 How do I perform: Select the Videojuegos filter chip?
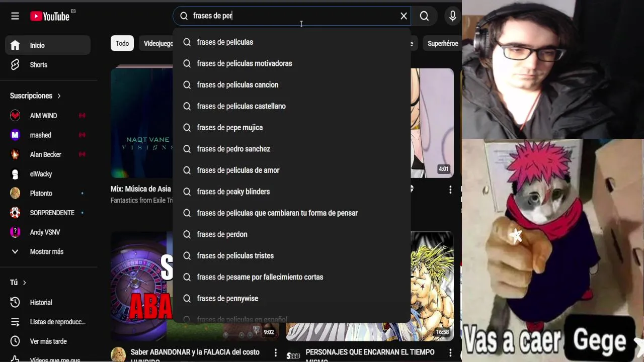coord(157,43)
